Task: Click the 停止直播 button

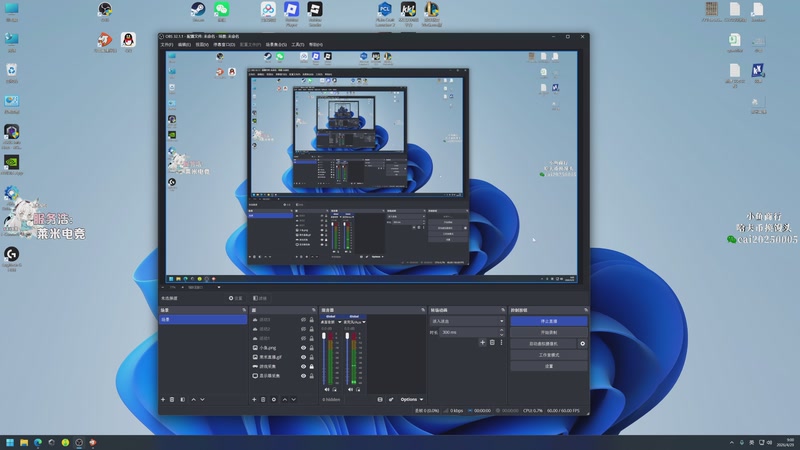Action: [x=548, y=321]
